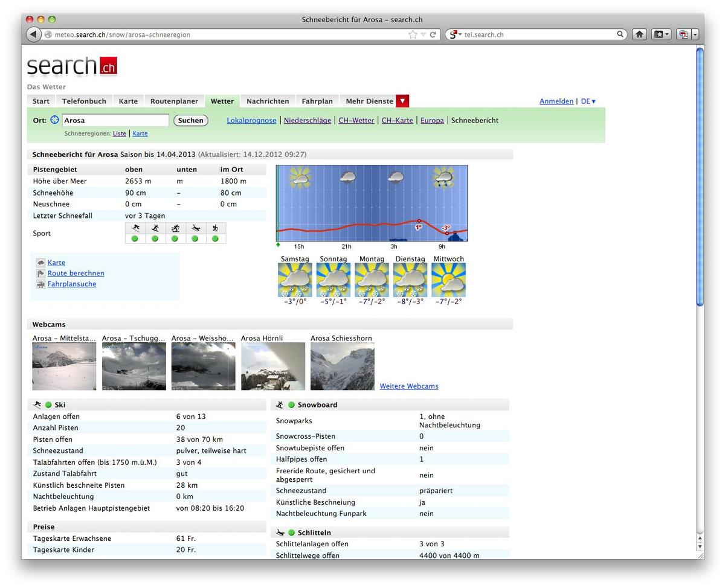This screenshot has width=725, height=588.
Task: Switch to the Routenplaner tab
Action: (x=174, y=101)
